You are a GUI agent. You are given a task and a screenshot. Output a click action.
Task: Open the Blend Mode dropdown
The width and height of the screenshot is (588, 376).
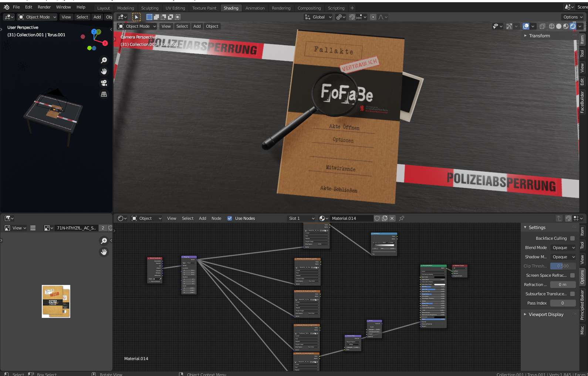[563, 248]
